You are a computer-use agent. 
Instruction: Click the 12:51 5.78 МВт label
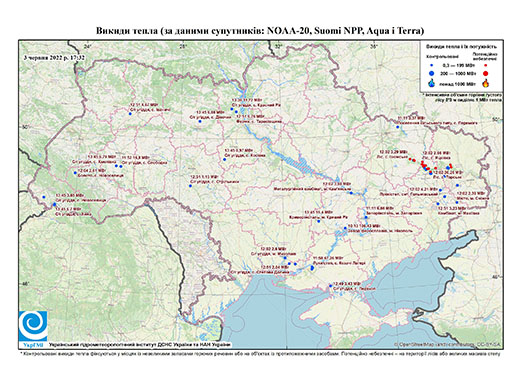tap(250, 116)
